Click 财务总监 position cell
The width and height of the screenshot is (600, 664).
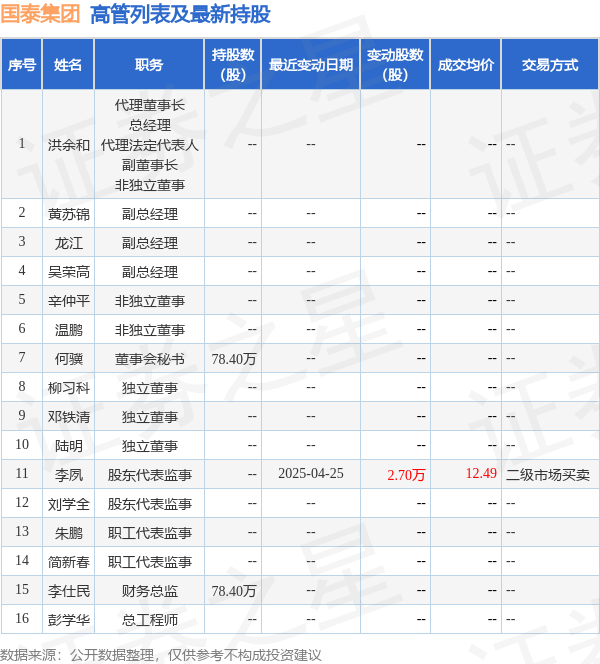(149, 591)
